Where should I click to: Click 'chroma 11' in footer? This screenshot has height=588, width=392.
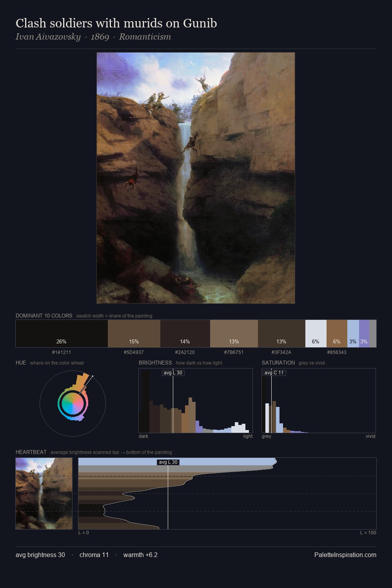click(94, 555)
